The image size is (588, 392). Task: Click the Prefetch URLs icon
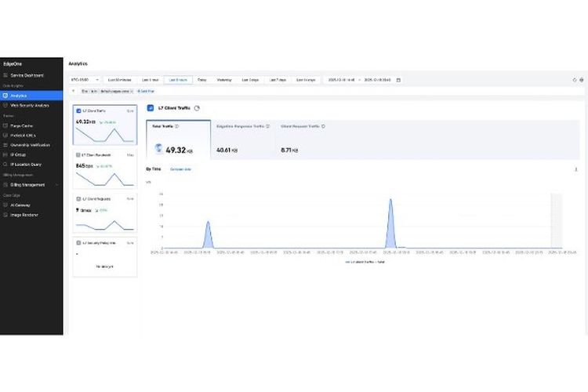5,136
